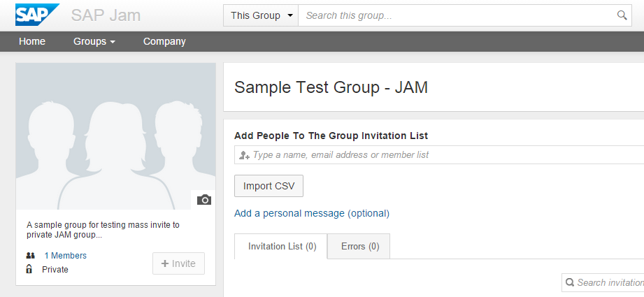Click the camera icon on group photo
Viewport: 644px width, 297px height.
203,200
